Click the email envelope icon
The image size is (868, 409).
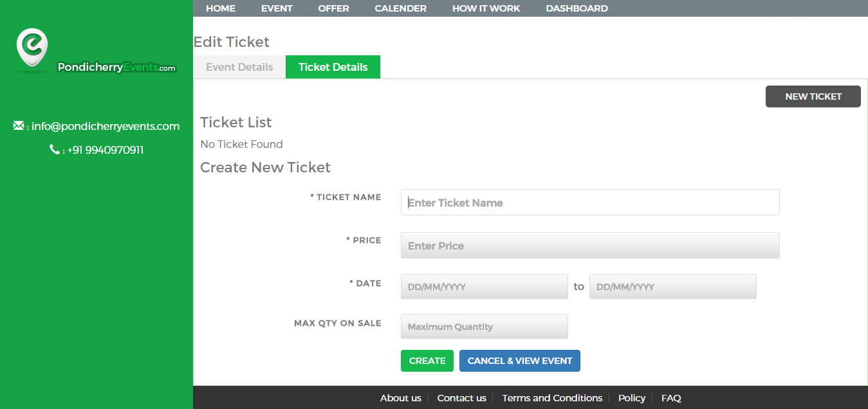pyautogui.click(x=19, y=125)
